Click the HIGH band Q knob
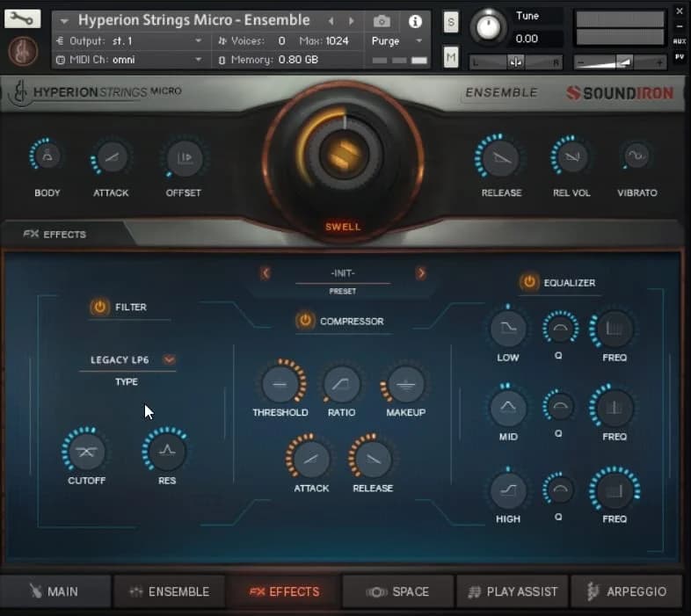 [559, 489]
